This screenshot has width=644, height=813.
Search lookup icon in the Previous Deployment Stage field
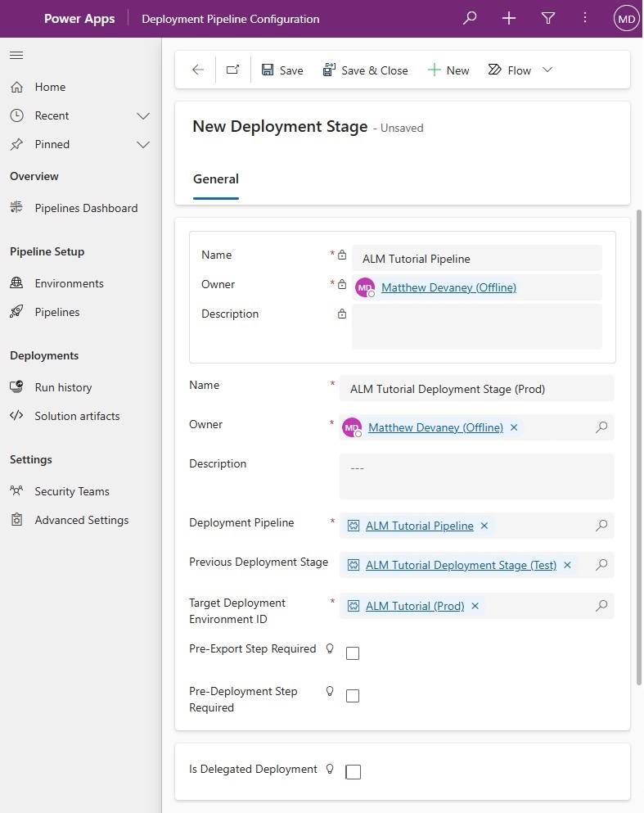(x=601, y=565)
